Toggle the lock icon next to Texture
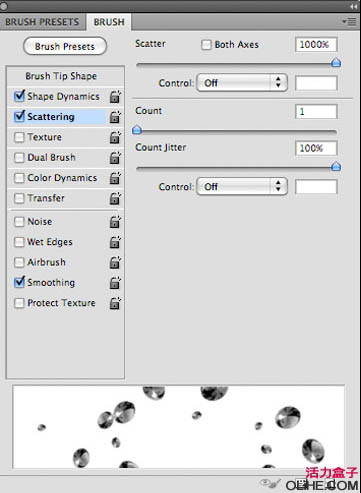361x493 pixels. tap(115, 137)
